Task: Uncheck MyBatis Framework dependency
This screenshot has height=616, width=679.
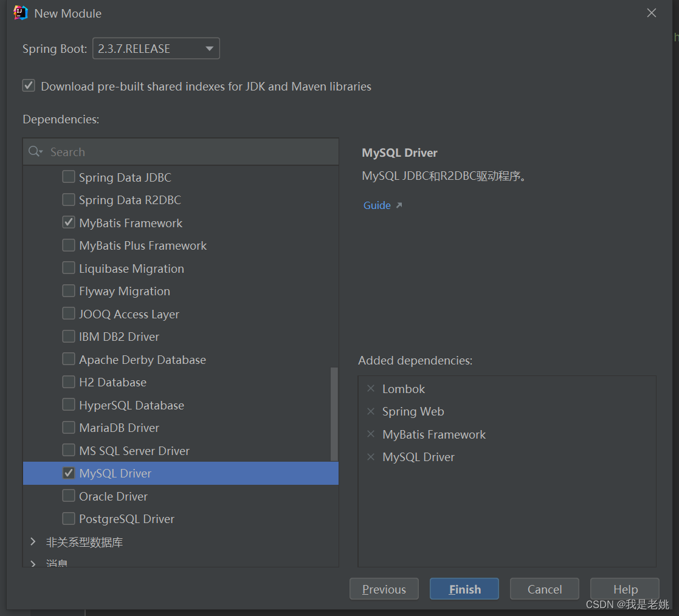Action: 69,222
